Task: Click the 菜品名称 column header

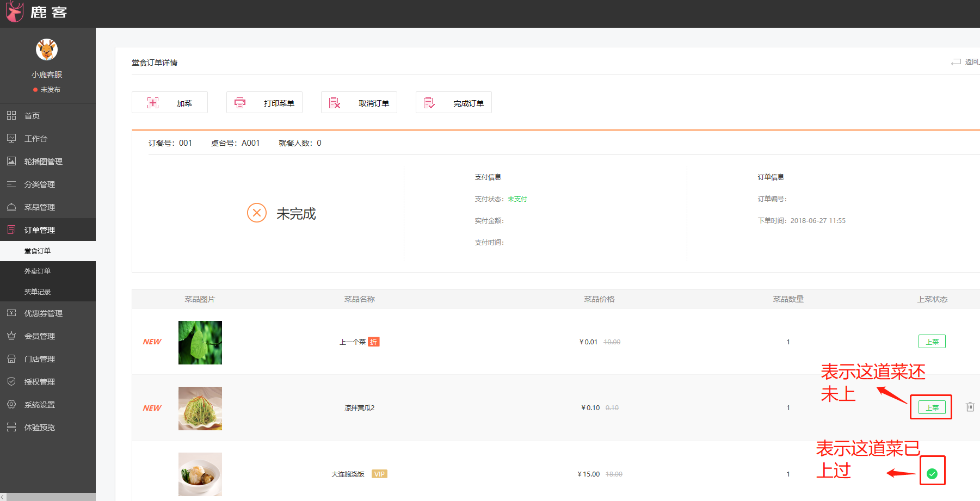Action: point(360,299)
